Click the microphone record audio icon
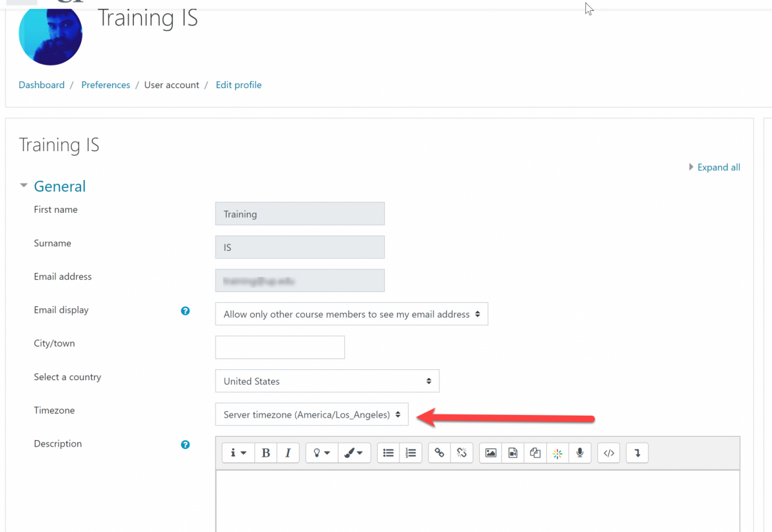 (580, 453)
